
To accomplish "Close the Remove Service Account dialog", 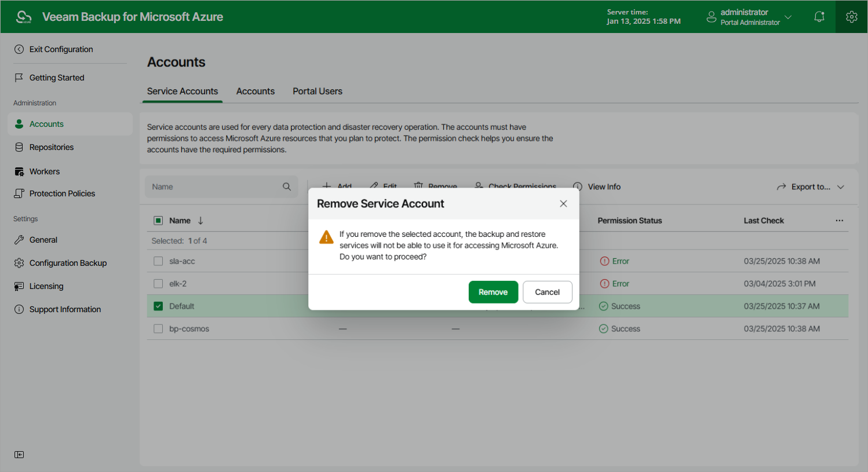I will pos(563,204).
